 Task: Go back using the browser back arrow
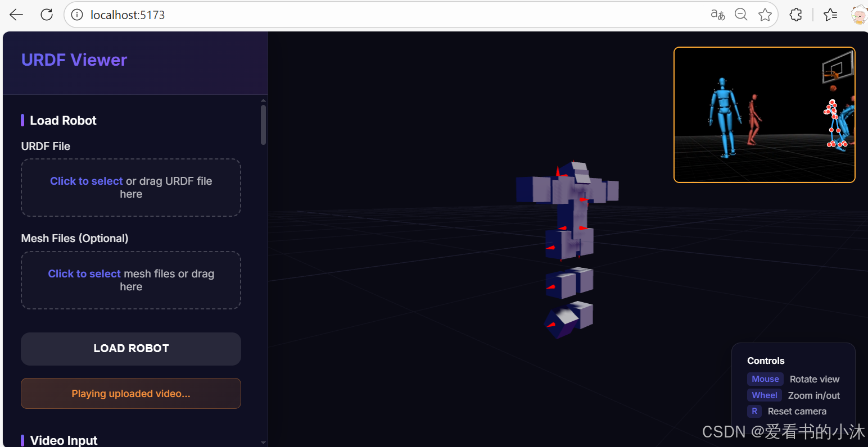[x=16, y=15]
